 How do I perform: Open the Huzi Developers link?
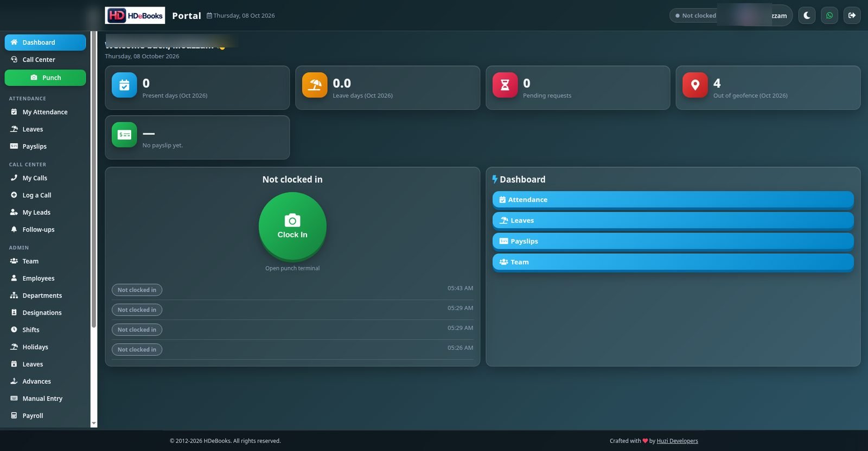(x=677, y=441)
